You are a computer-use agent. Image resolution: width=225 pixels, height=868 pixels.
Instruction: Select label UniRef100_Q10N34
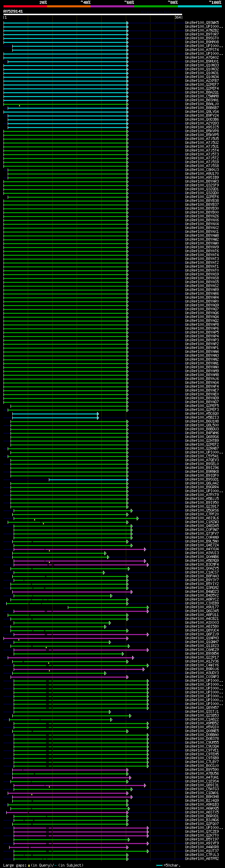tap(202, 77)
